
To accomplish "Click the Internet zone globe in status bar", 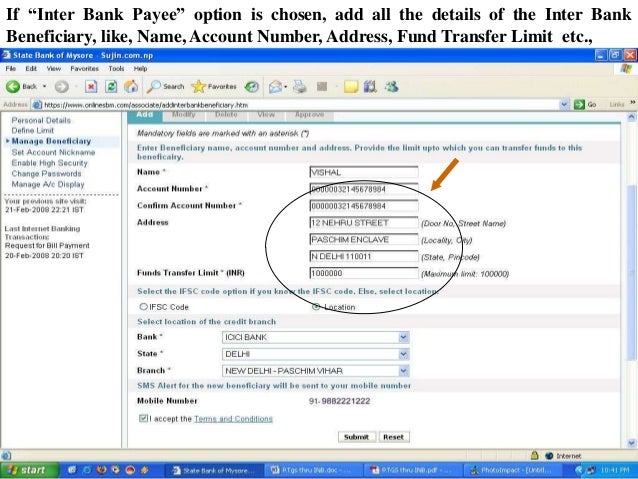I will pyautogui.click(x=549, y=455).
